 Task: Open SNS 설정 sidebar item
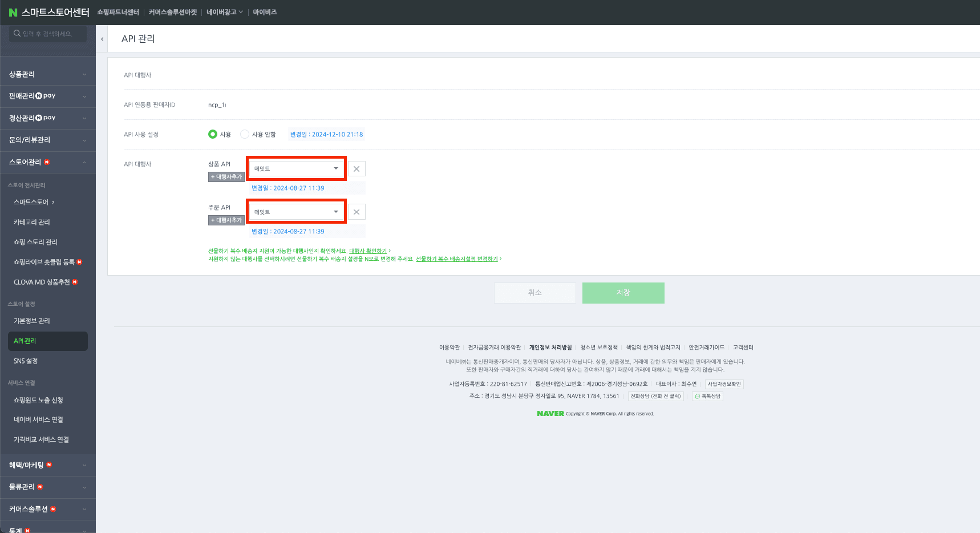pos(26,361)
